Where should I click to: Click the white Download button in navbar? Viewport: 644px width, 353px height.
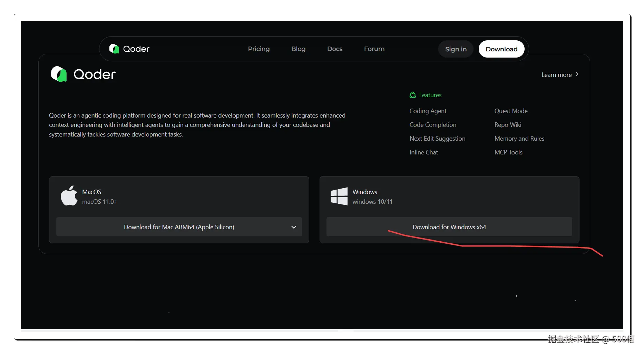coord(501,49)
